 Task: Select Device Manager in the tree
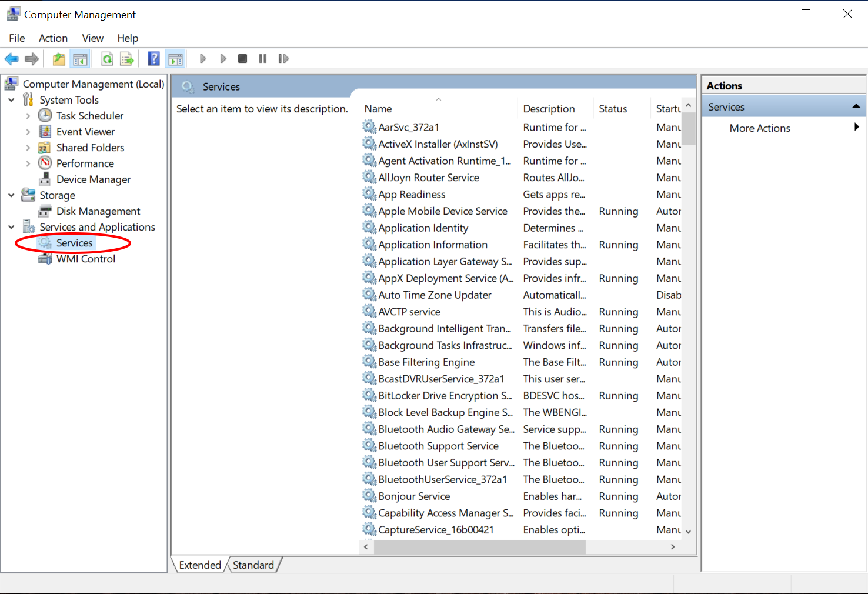[x=94, y=179]
